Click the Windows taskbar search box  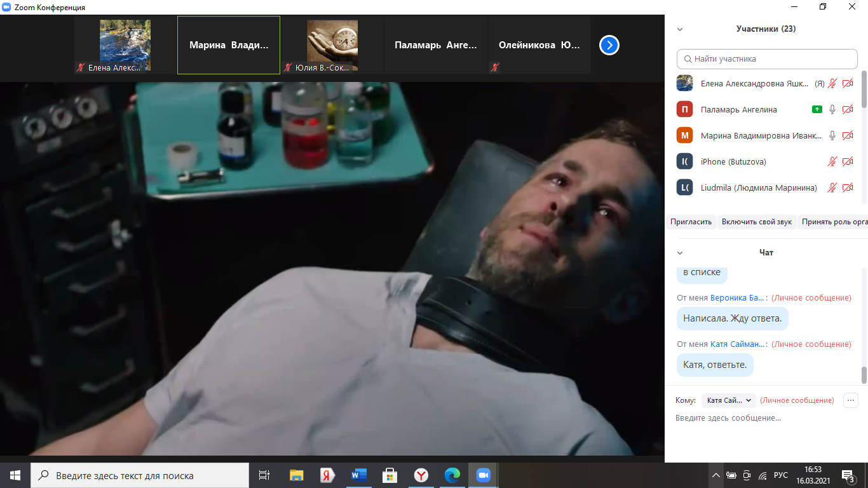coord(140,475)
